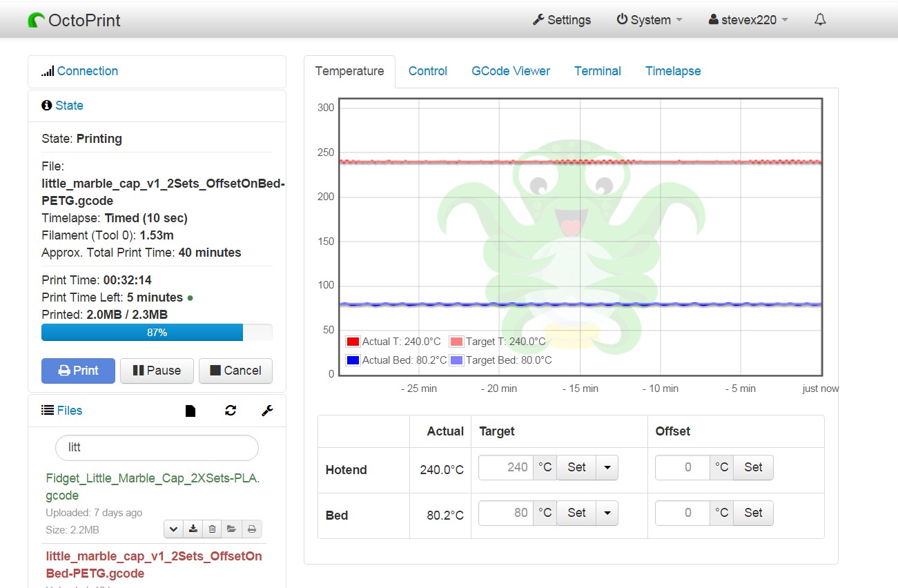Download the Fidget_Little_Marble_Cap PLA gcode file
Screen dimensions: 898x588
click(x=193, y=529)
